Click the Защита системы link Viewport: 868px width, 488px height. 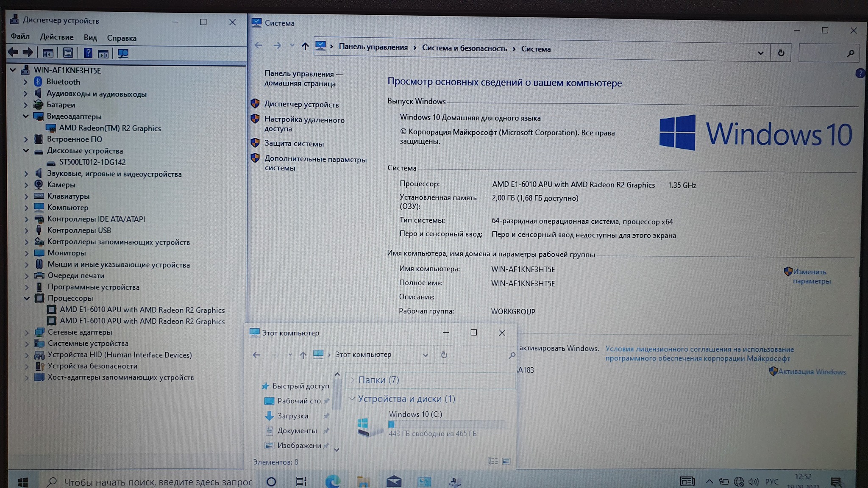tap(294, 144)
